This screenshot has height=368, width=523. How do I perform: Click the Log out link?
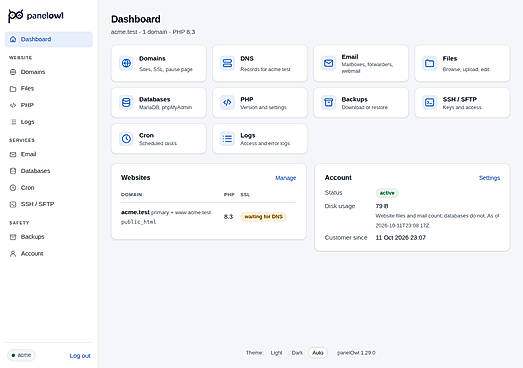tap(80, 356)
